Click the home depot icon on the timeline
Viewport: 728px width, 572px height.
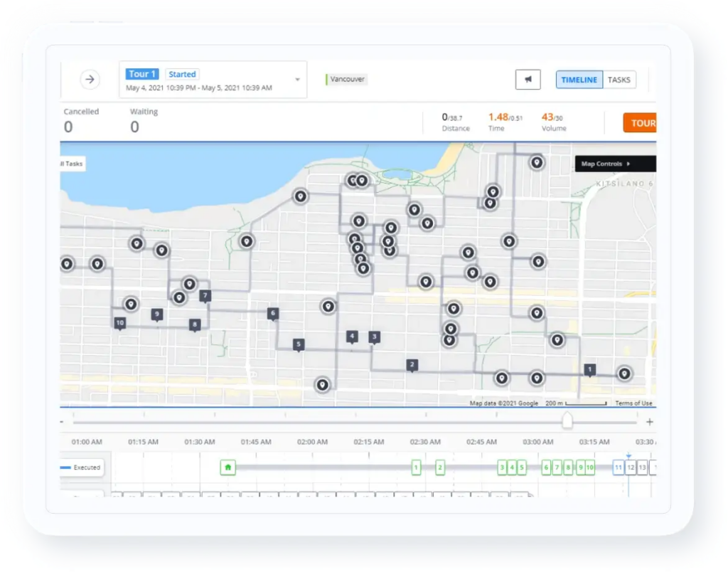point(227,467)
